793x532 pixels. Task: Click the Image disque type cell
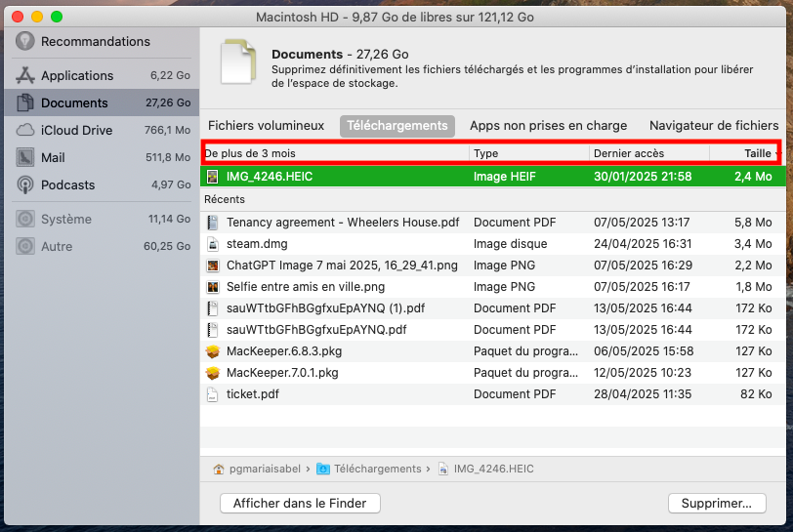point(511,244)
